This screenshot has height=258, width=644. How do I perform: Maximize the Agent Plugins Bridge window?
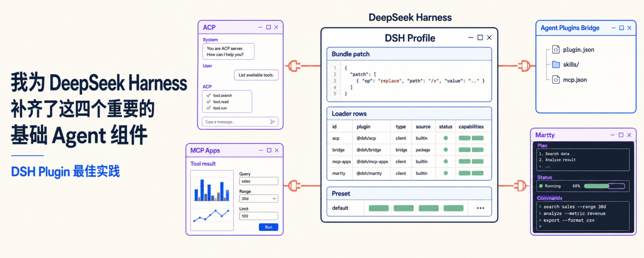pyautogui.click(x=622, y=28)
